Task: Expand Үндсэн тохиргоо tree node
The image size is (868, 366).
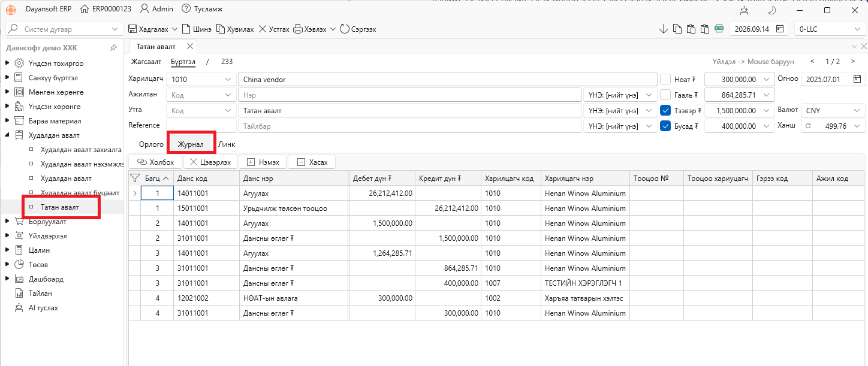Action: tap(7, 63)
